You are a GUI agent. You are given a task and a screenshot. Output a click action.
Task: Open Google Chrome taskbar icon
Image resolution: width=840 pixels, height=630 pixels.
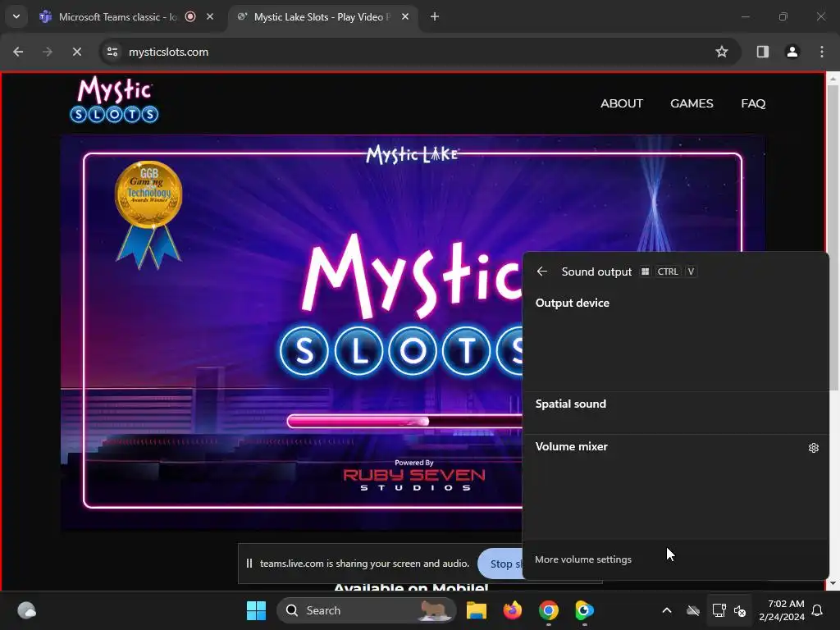(x=548, y=610)
